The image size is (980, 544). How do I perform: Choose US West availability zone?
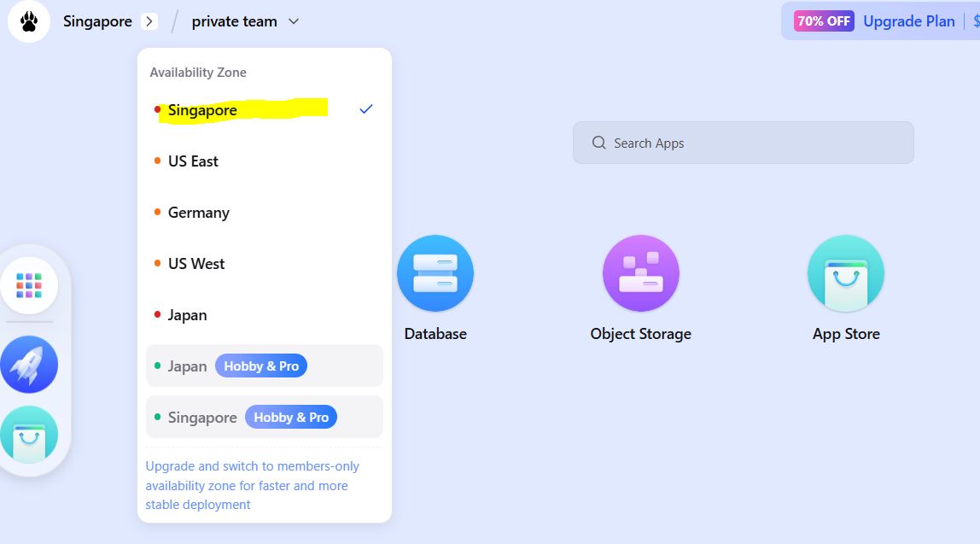(x=196, y=264)
